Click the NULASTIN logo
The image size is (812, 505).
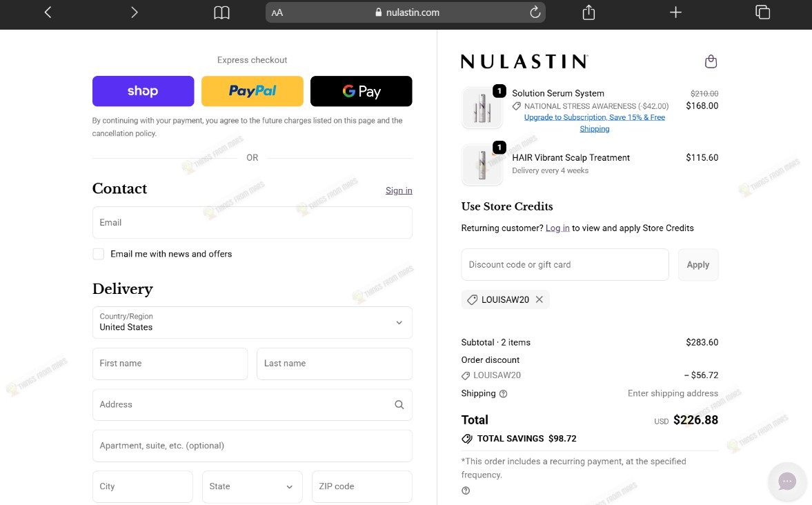click(524, 61)
